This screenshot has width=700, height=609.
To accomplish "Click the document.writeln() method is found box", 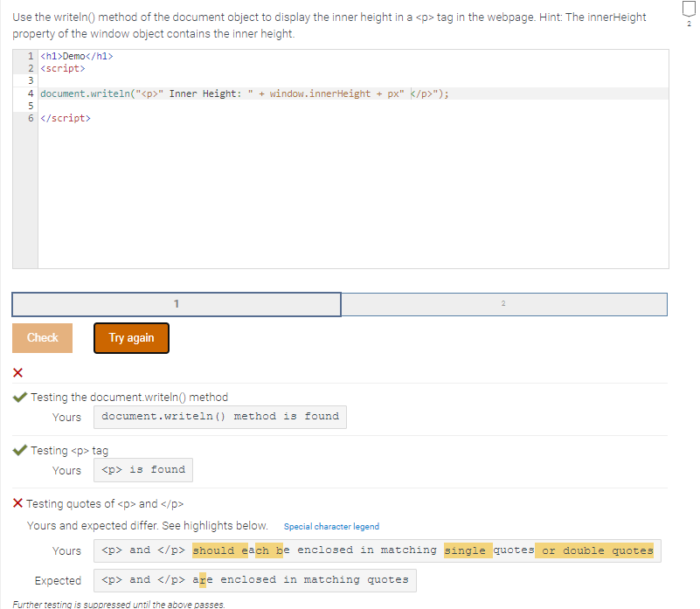I will [219, 417].
